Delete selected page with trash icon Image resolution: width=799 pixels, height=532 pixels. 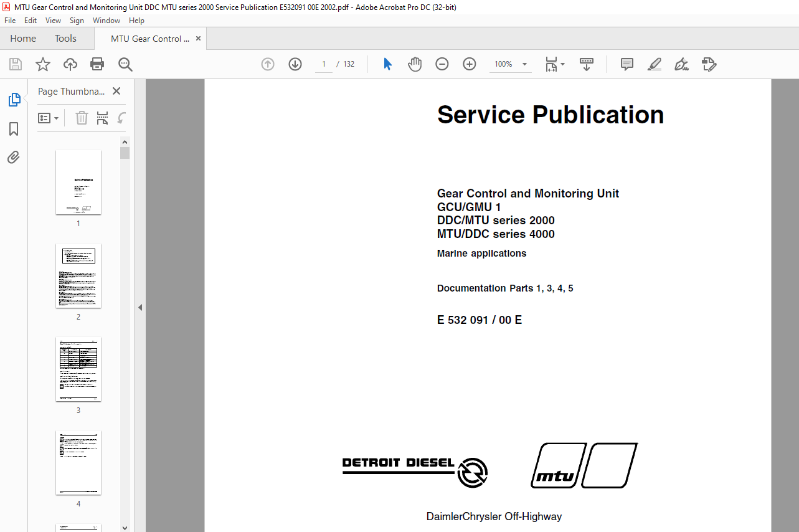point(82,118)
